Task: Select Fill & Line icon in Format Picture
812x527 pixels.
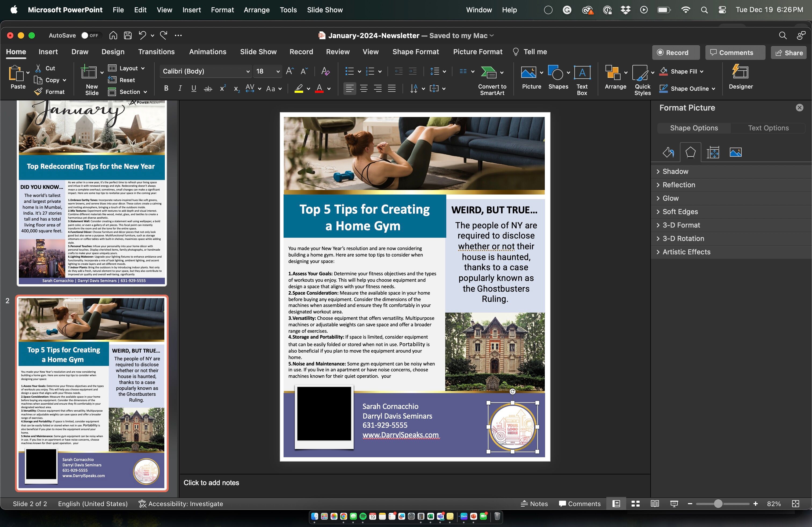Action: 668,152
